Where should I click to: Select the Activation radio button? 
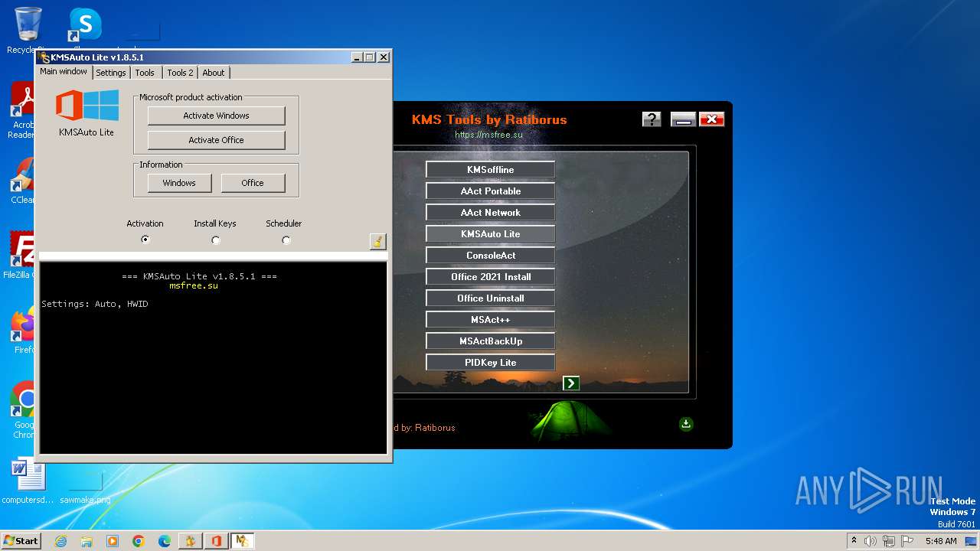[x=145, y=240]
